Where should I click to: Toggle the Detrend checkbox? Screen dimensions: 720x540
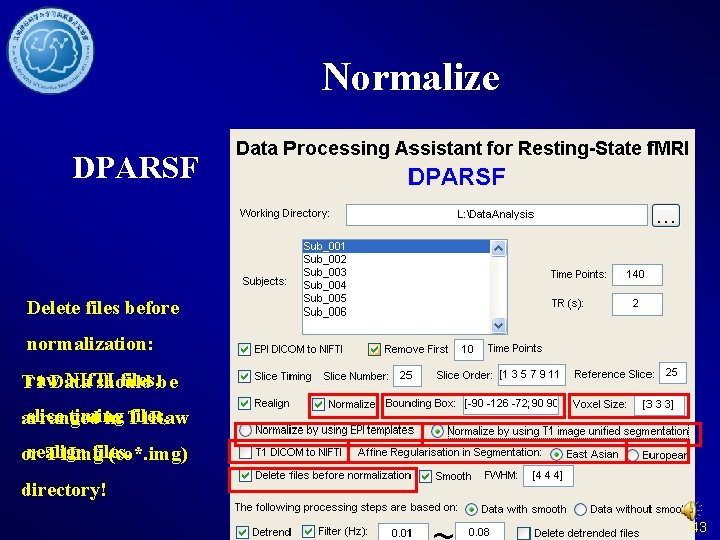tap(242, 532)
